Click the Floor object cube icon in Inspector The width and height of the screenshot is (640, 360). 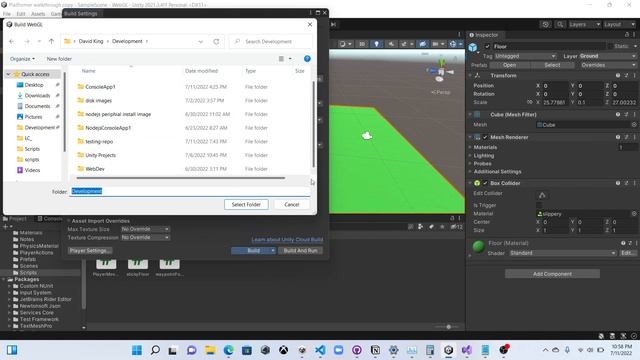point(473,47)
